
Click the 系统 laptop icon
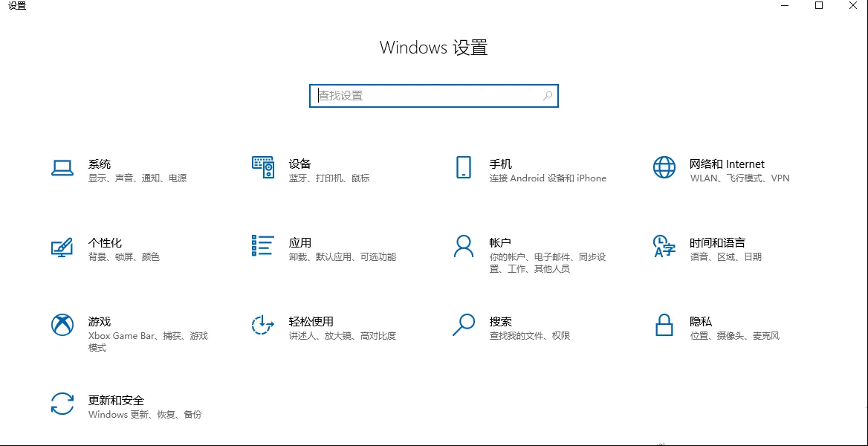62,168
